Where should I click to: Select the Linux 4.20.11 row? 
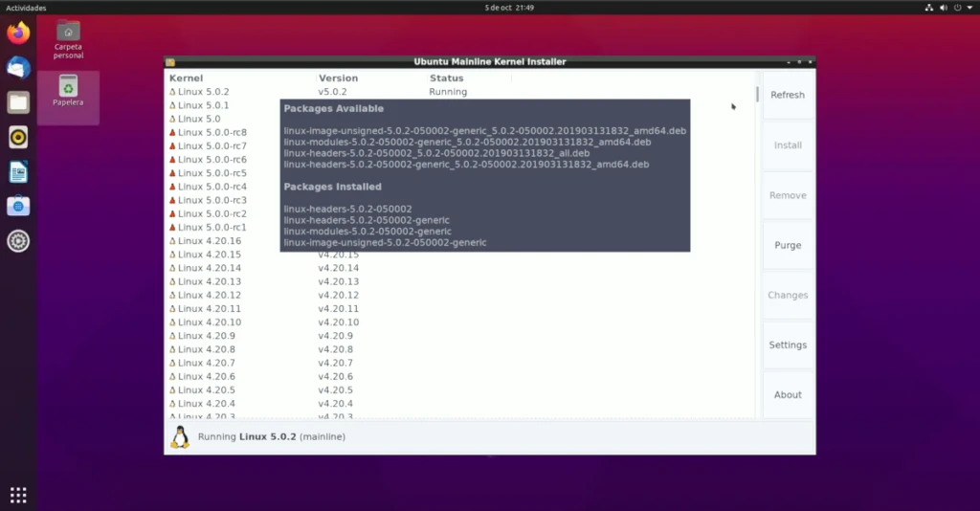coord(460,308)
